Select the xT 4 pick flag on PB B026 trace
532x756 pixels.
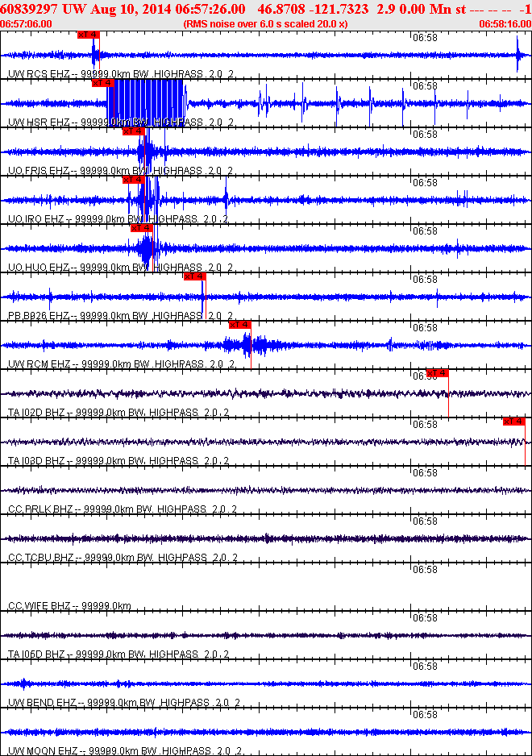pos(195,276)
